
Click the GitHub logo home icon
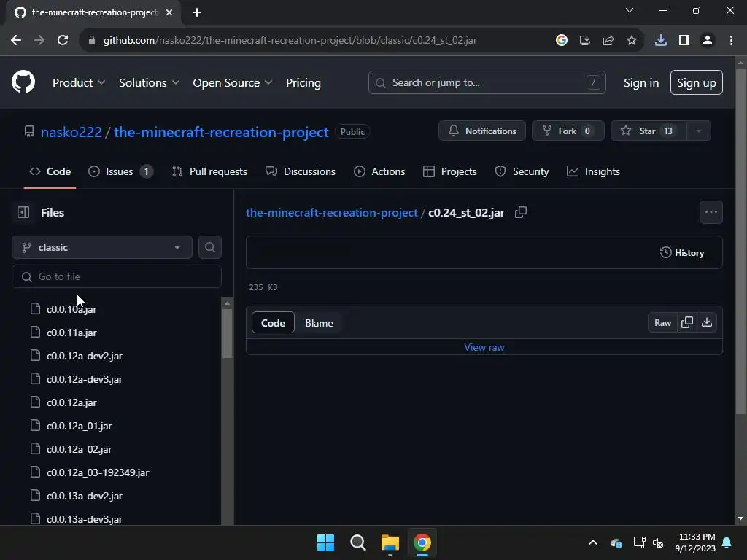(x=23, y=82)
